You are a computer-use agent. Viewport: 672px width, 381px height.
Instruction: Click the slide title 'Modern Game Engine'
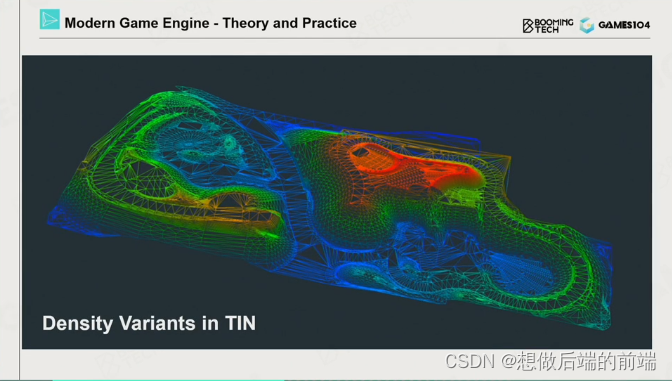click(x=137, y=23)
